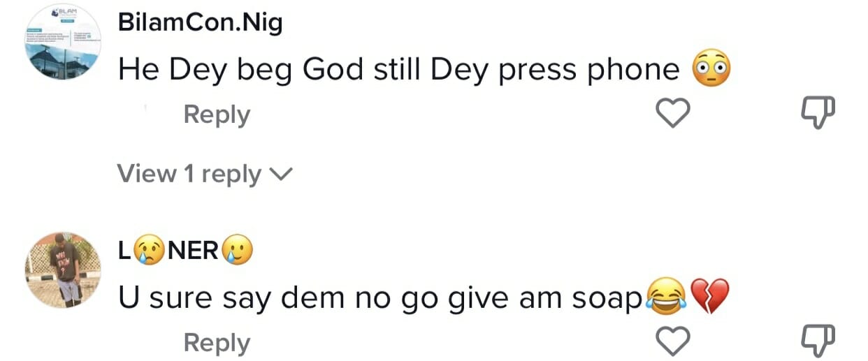
Task: Select the 'He Dey beg God' comment text
Action: point(398,69)
